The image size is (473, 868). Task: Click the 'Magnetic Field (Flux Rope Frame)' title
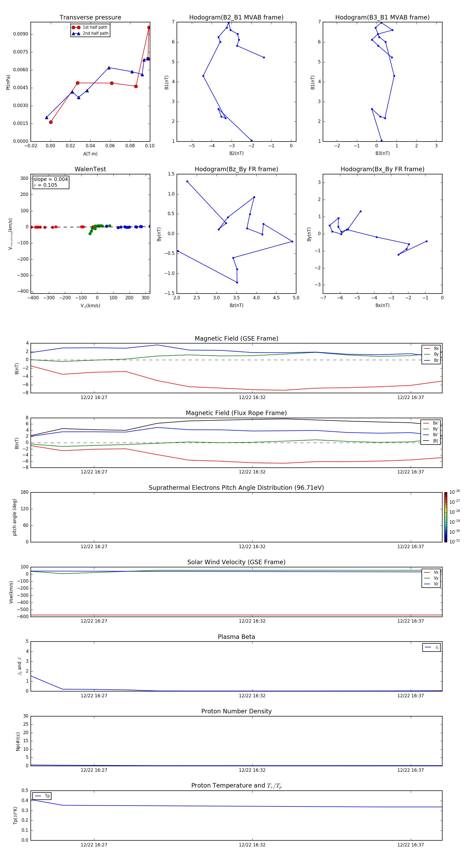point(236,413)
